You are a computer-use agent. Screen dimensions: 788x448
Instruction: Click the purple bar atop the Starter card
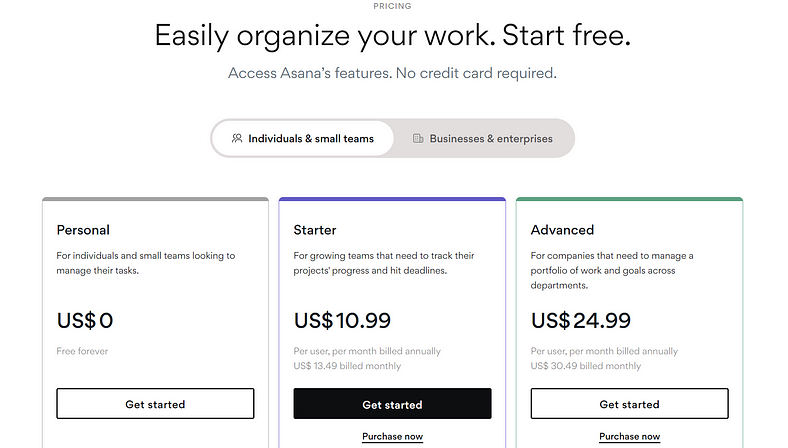(392, 199)
